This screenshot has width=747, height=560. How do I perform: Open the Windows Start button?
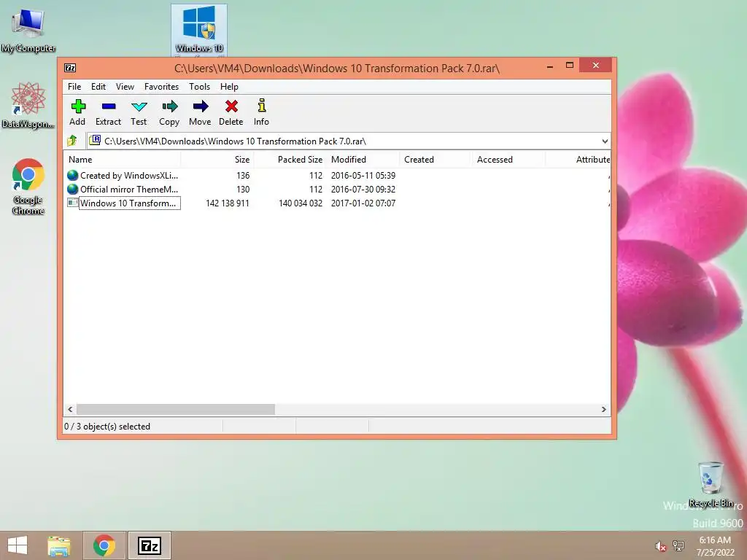[x=18, y=545]
